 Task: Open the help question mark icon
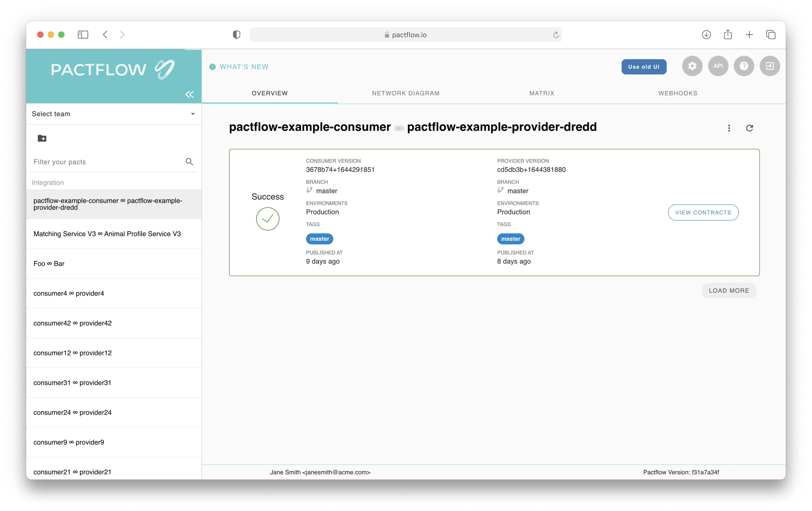pyautogui.click(x=744, y=66)
